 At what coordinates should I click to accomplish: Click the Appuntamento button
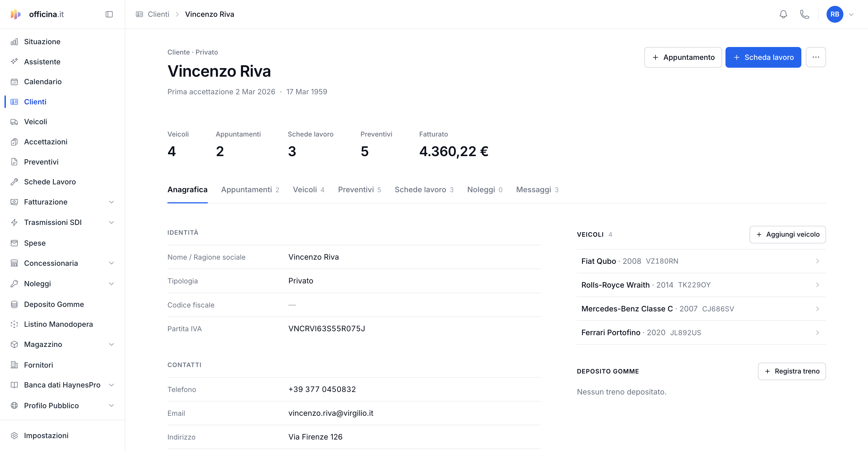683,57
